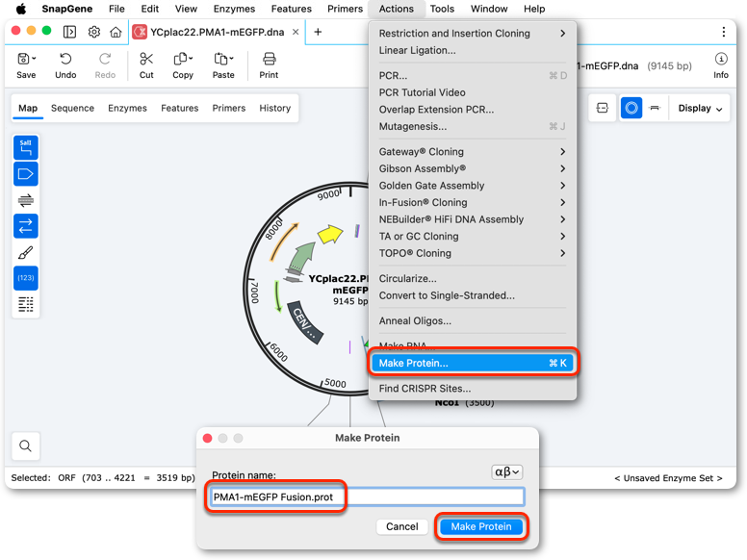Screen dimensions: 747x560
Task: Click Cancel in Make Protein dialog
Action: tap(402, 526)
